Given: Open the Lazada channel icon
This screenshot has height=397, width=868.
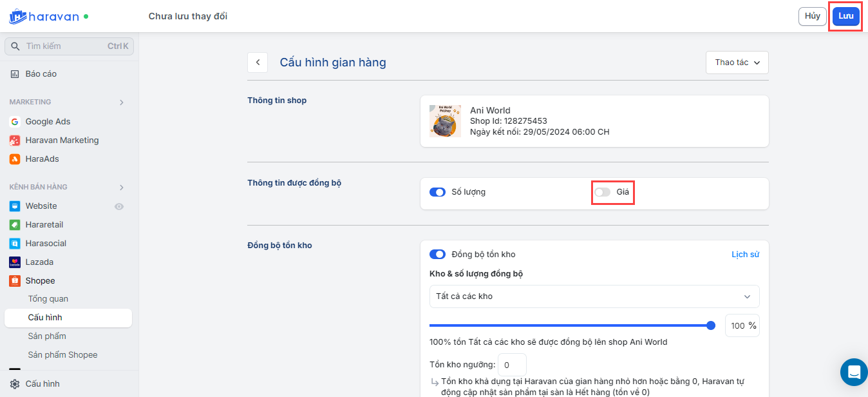Looking at the screenshot, I should (15, 262).
